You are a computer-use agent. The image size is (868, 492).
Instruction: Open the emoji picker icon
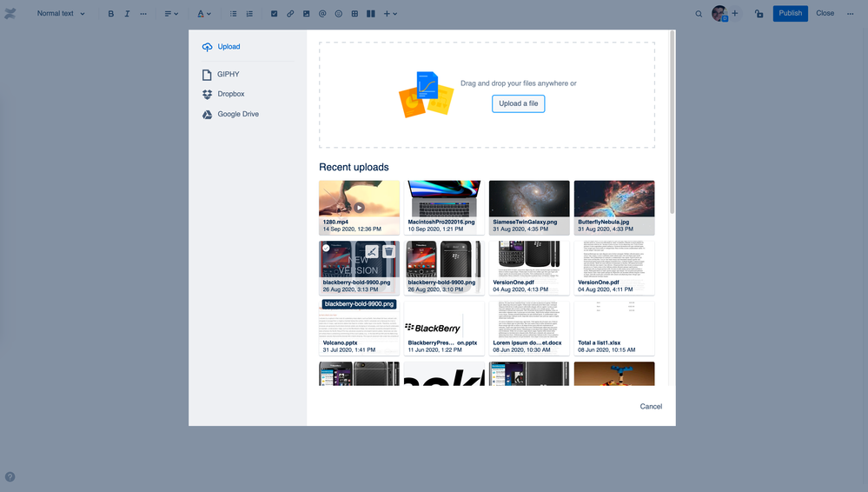pyautogui.click(x=338, y=14)
